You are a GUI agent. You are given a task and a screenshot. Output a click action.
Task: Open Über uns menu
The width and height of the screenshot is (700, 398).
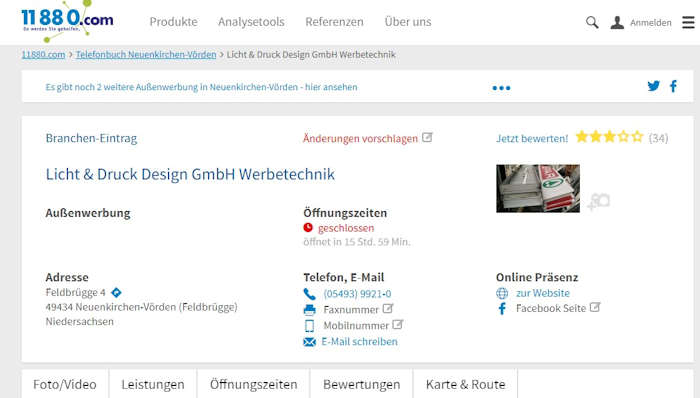(408, 22)
